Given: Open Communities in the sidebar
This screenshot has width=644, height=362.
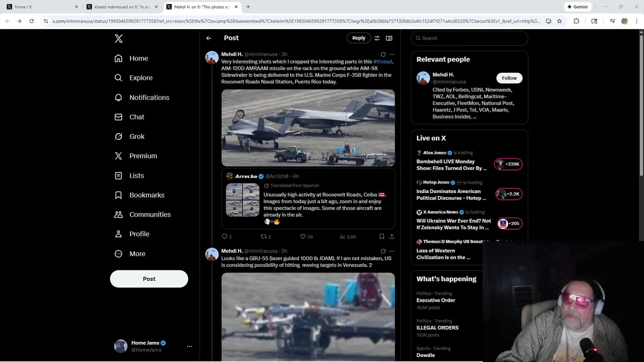Looking at the screenshot, I should coord(142,215).
